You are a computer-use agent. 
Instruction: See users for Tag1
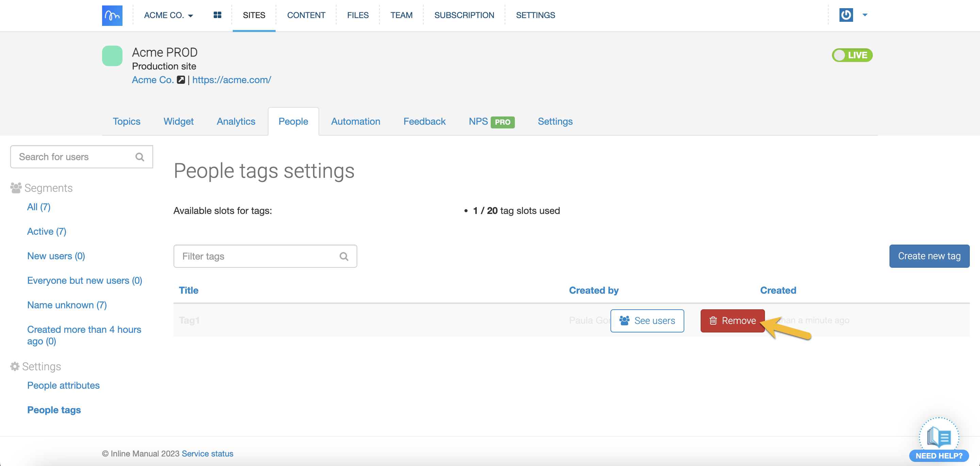tap(647, 321)
